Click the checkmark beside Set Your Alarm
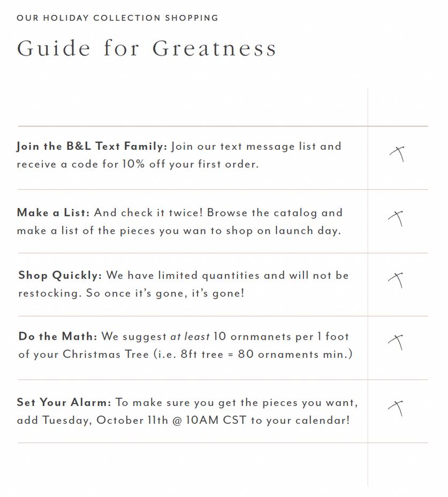The height and width of the screenshot is (497, 448). click(x=396, y=408)
